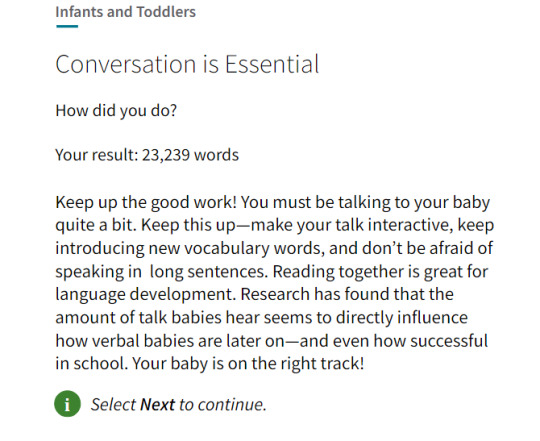This screenshot has width=540, height=441.
Task: Select the Infants and Toddlers section label
Action: (x=125, y=12)
